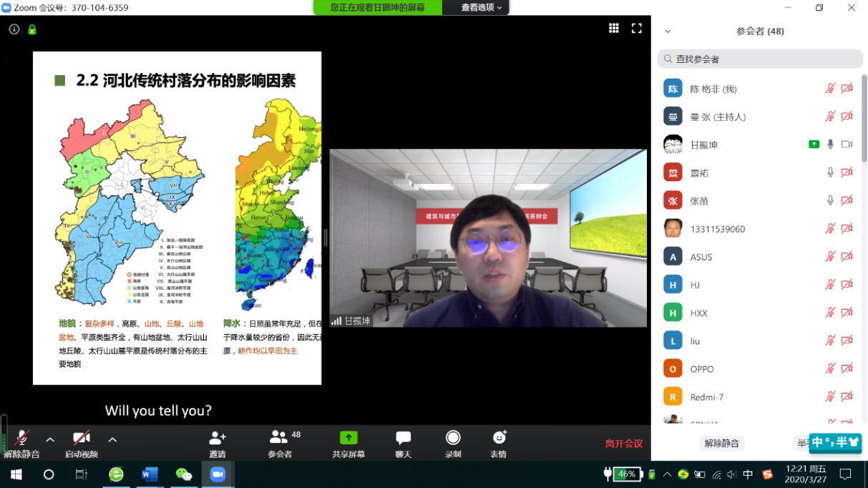Start video (启动视频) camera toggle

pyautogui.click(x=82, y=439)
